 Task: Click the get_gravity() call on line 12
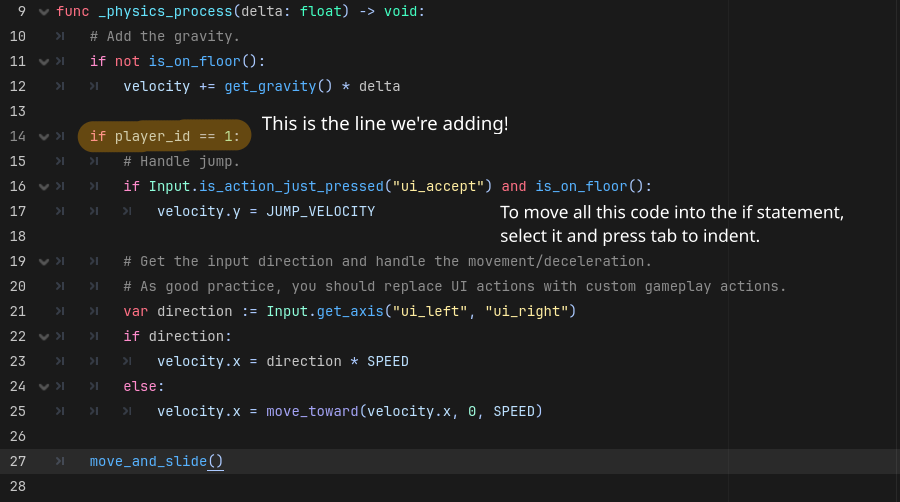point(278,87)
